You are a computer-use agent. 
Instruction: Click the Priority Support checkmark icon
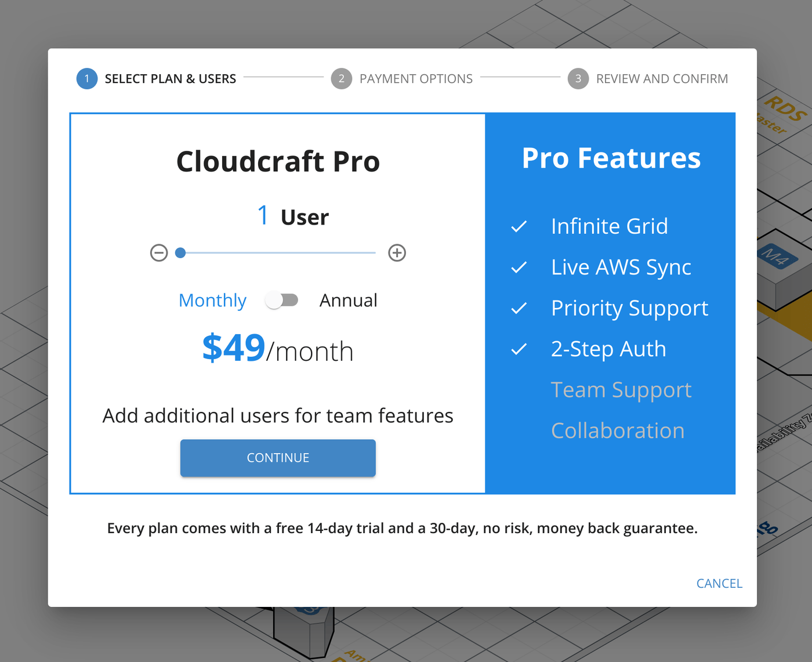click(519, 308)
